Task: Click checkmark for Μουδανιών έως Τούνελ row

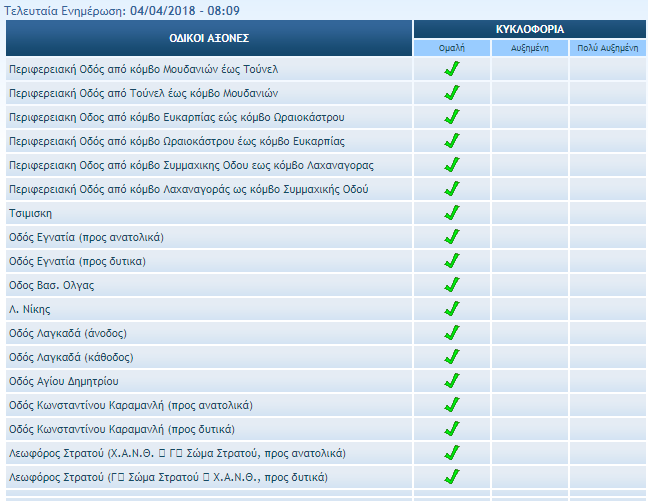Action: click(x=451, y=69)
